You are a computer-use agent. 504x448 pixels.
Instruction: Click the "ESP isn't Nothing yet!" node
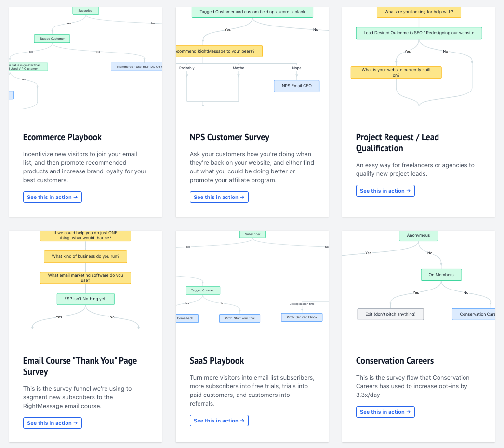pos(85,299)
